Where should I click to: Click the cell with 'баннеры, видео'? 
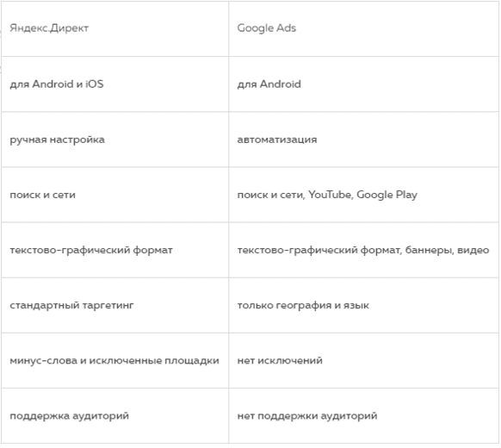[363, 250]
